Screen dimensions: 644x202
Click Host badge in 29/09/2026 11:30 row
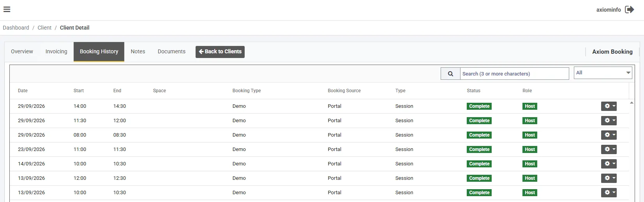(530, 121)
